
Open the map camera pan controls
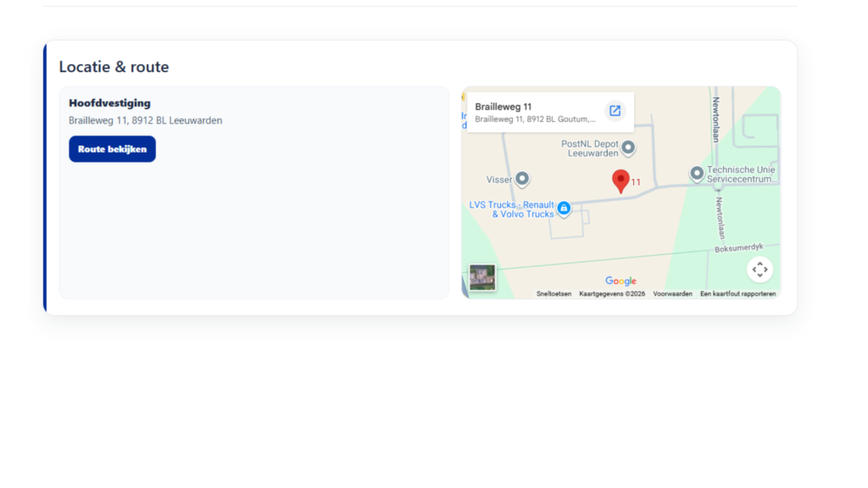coord(759,269)
